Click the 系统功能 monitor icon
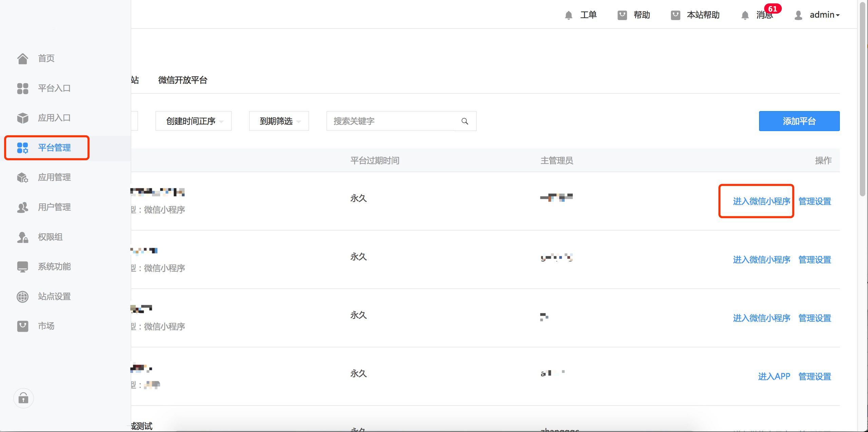 [x=23, y=267]
